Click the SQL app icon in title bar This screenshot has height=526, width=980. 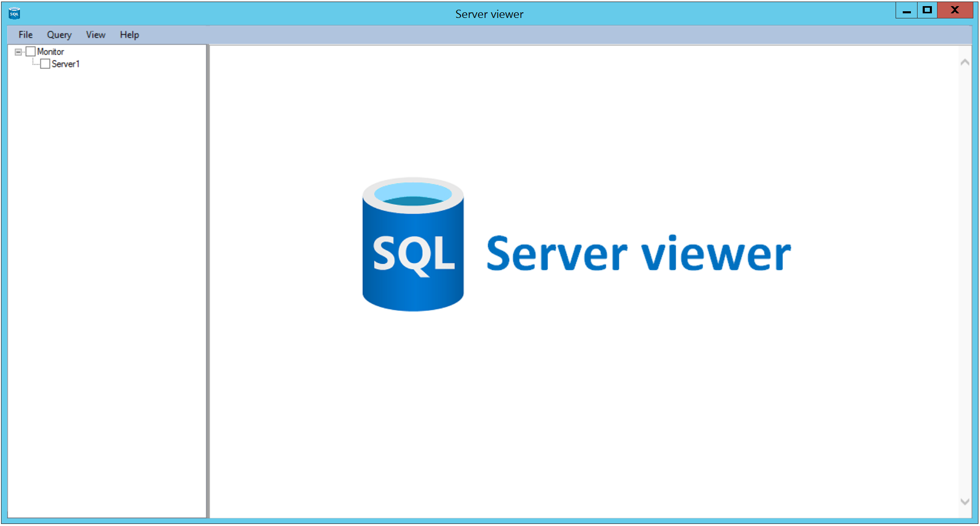pyautogui.click(x=14, y=13)
